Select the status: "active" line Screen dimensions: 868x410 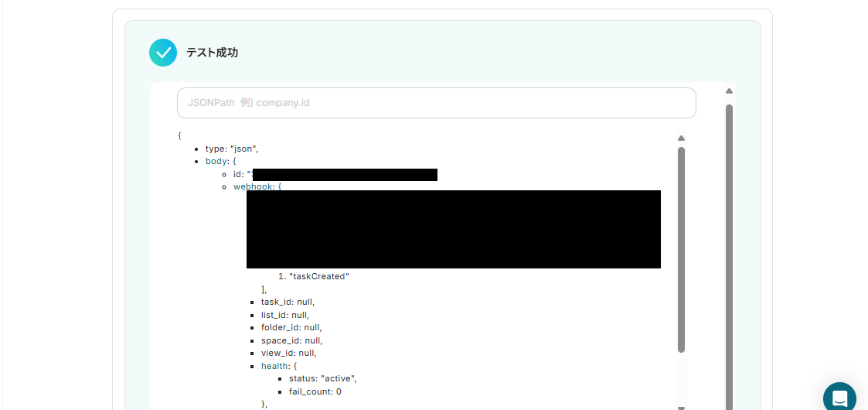tap(323, 378)
